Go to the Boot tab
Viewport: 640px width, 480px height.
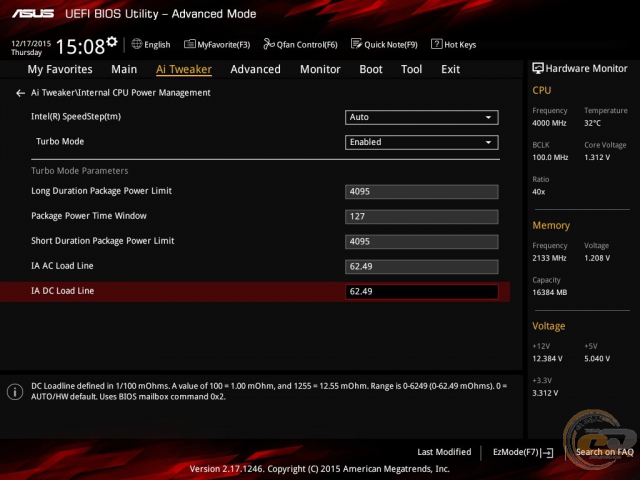click(x=371, y=69)
